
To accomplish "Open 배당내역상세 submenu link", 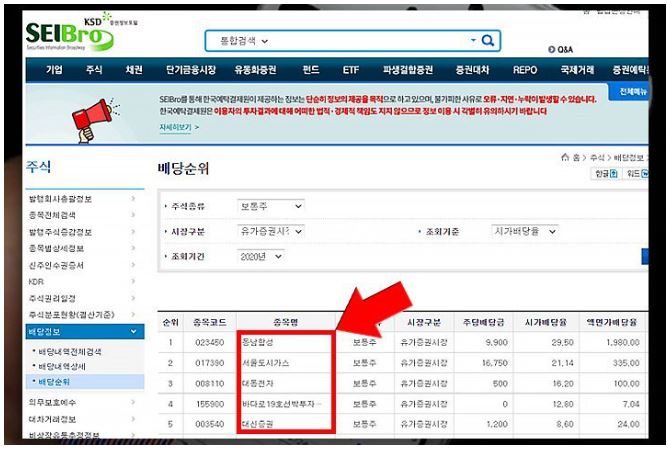I will (62, 366).
